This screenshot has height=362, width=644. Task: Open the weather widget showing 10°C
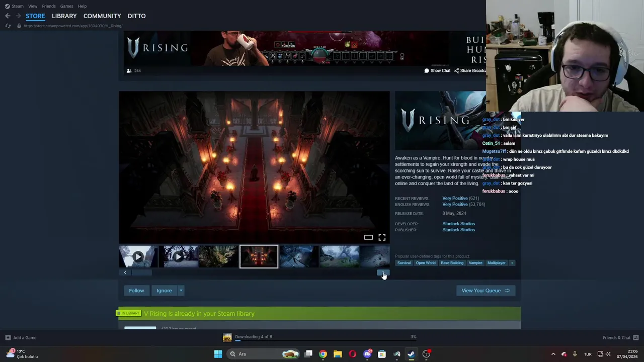22,354
